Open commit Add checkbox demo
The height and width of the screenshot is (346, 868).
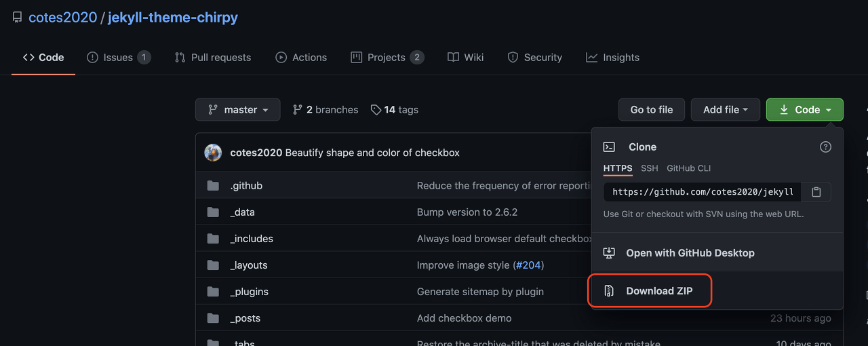[465, 318]
